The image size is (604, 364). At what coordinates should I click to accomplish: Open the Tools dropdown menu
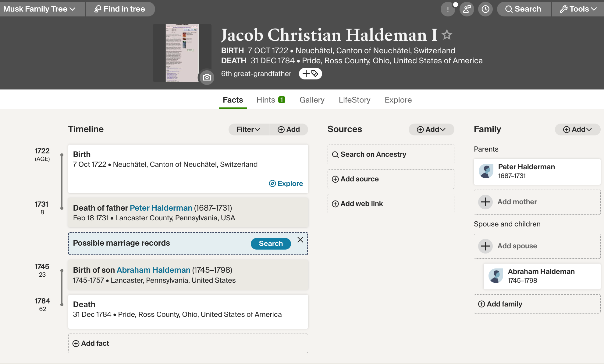(578, 9)
